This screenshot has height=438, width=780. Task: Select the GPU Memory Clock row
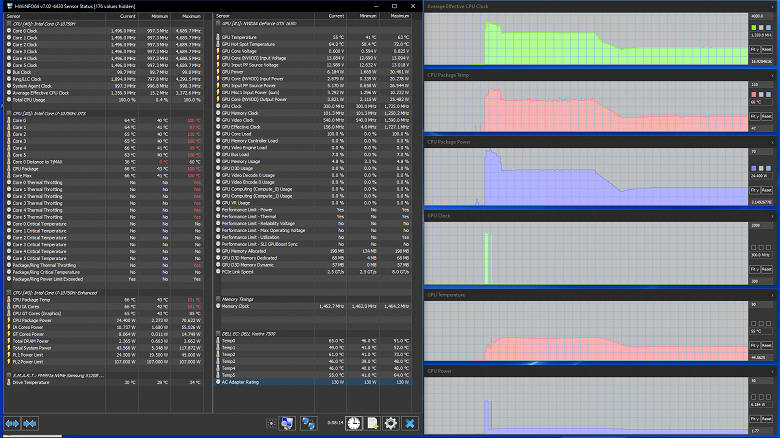[313, 113]
